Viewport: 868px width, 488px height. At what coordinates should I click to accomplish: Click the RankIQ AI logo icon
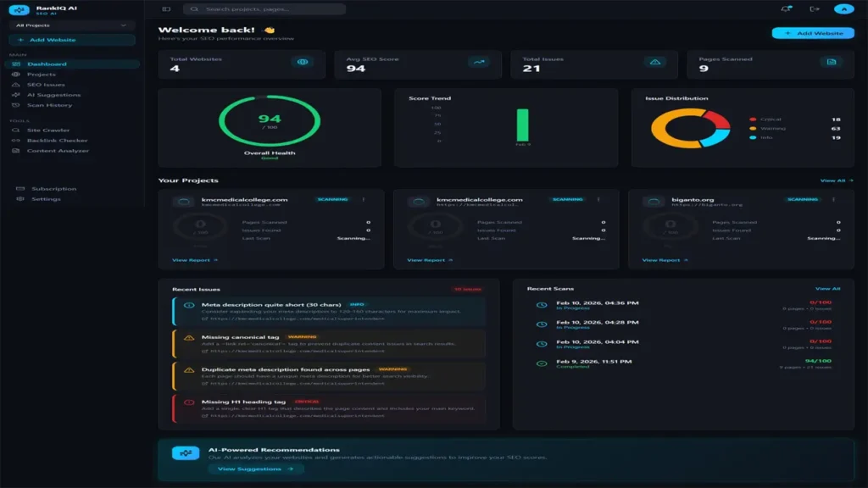pos(19,10)
